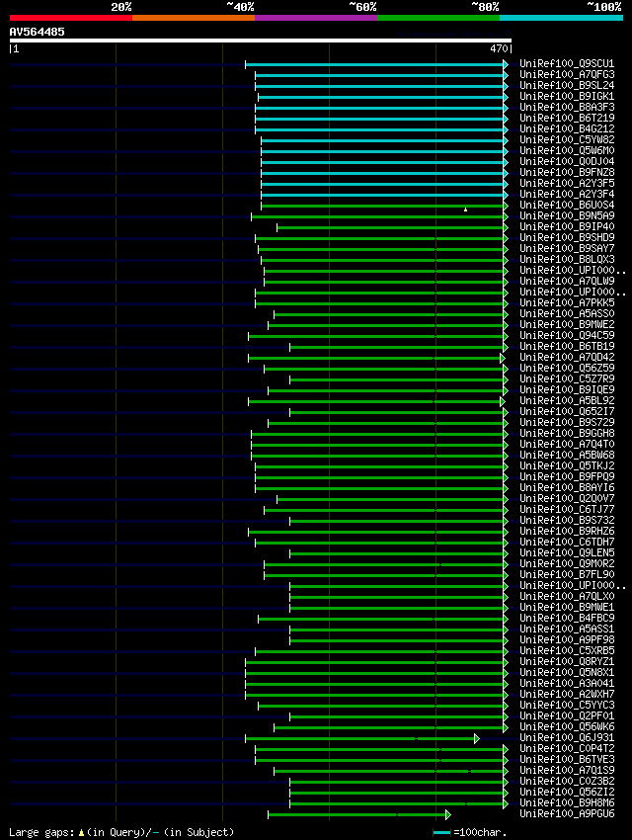Select the UniRef100_A7QLW9 label
This screenshot has width=632, height=840.
tap(567, 281)
